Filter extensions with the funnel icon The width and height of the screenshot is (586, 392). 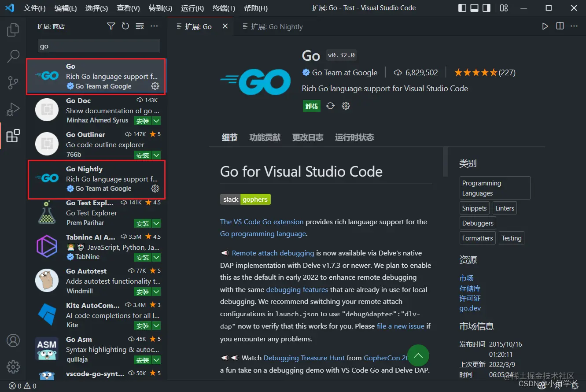(x=111, y=26)
